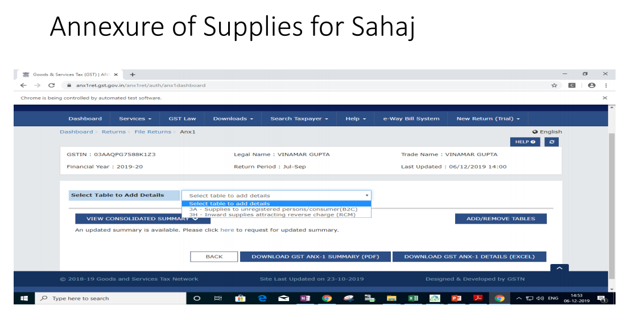Click the File Returns breadcrumb link
The image size is (644, 334).
click(153, 132)
